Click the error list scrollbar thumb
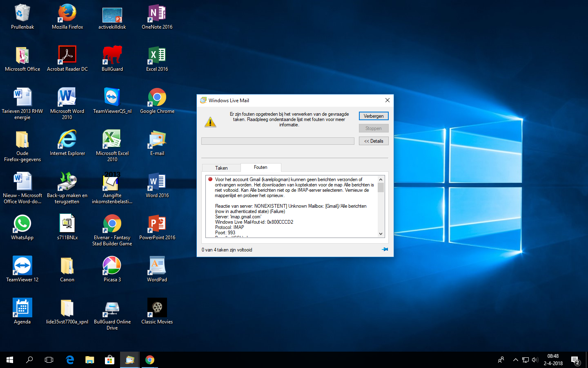The image size is (588, 368). (381, 187)
